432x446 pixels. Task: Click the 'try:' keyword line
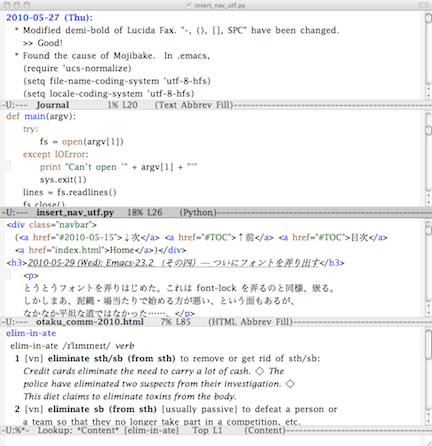[31, 129]
